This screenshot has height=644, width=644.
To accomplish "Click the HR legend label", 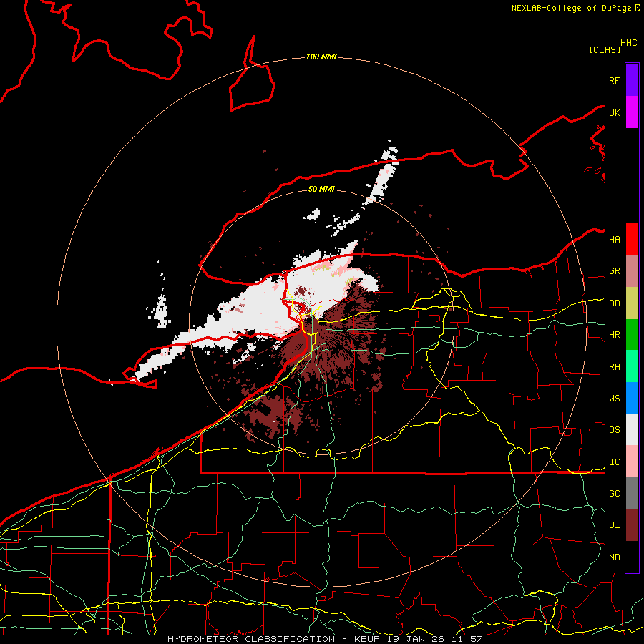I will coord(615,335).
